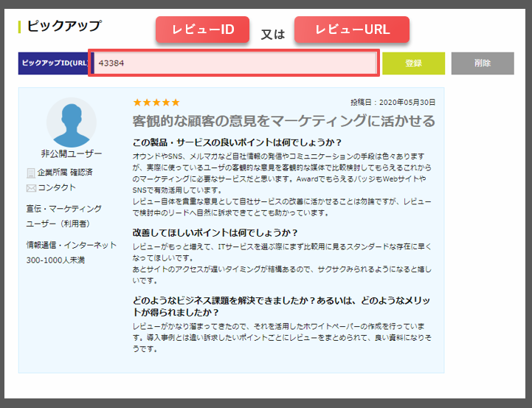Click the heading 改善してほしいポイントは何でしょうか？
This screenshot has height=408, width=532.
click(215, 233)
